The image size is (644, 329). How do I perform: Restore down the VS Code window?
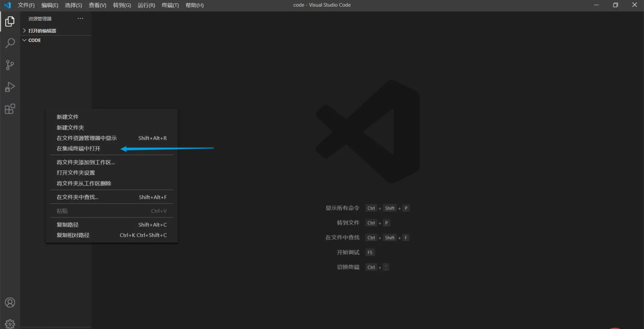coord(615,5)
